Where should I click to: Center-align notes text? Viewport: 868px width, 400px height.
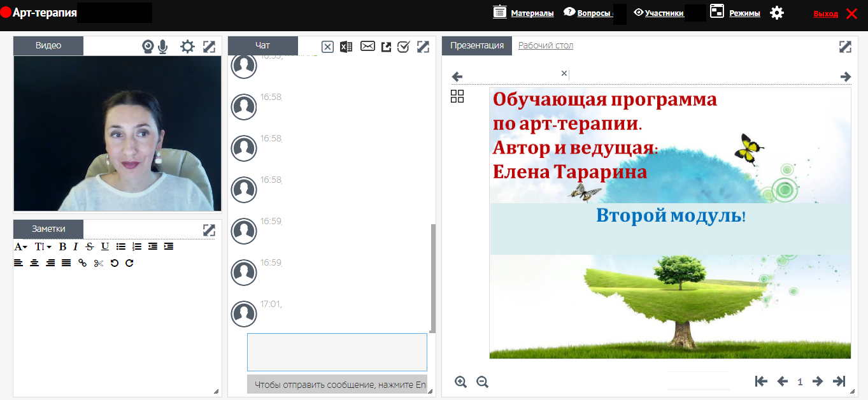pyautogui.click(x=34, y=263)
